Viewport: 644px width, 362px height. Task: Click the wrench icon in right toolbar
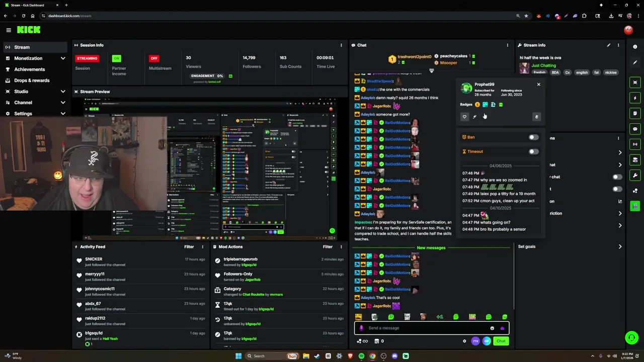[x=635, y=175]
